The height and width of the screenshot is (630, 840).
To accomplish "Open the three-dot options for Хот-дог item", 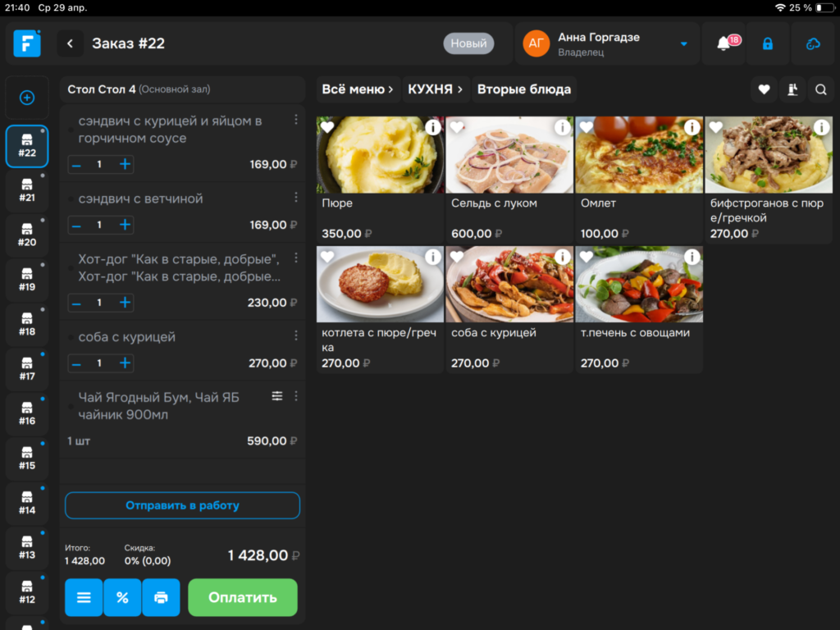I will point(295,258).
